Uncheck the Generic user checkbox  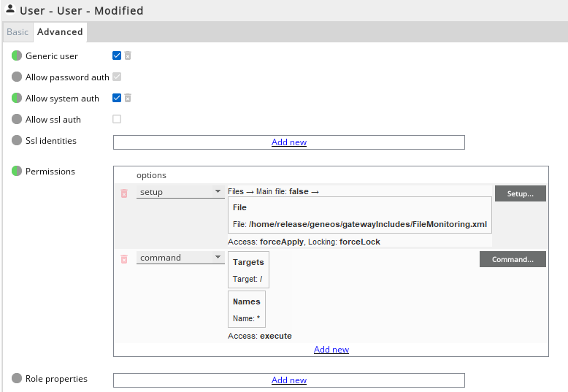117,55
